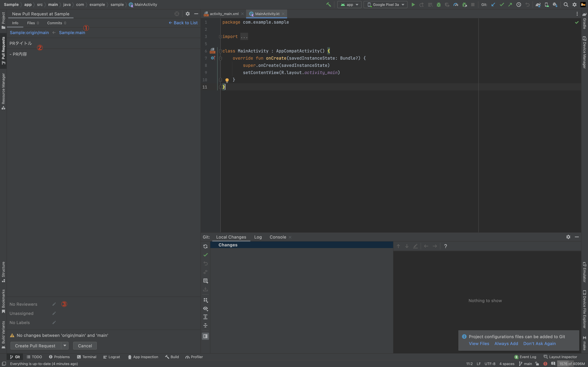Click the Make Project hammer icon
The image size is (588, 367).
[328, 5]
